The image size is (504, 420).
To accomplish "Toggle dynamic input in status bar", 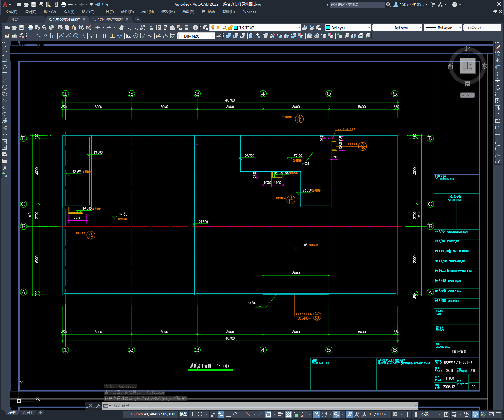I will point(221,414).
